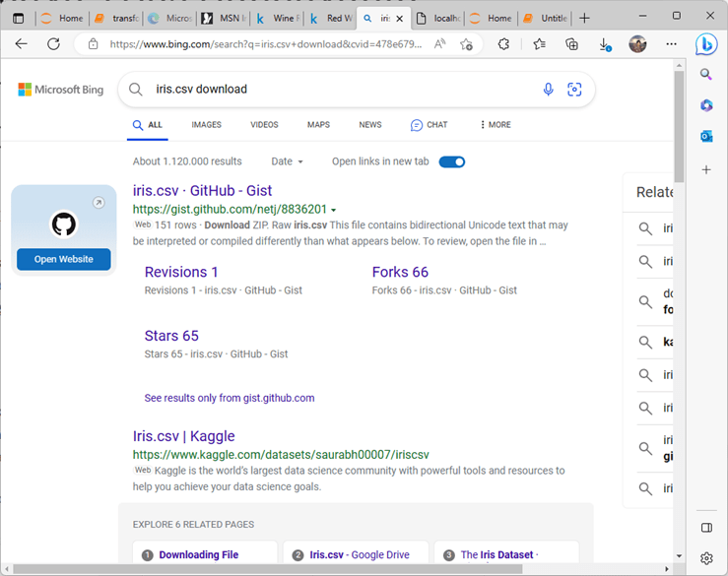
Task: Switch to the IMAGES search tab
Action: (x=206, y=125)
